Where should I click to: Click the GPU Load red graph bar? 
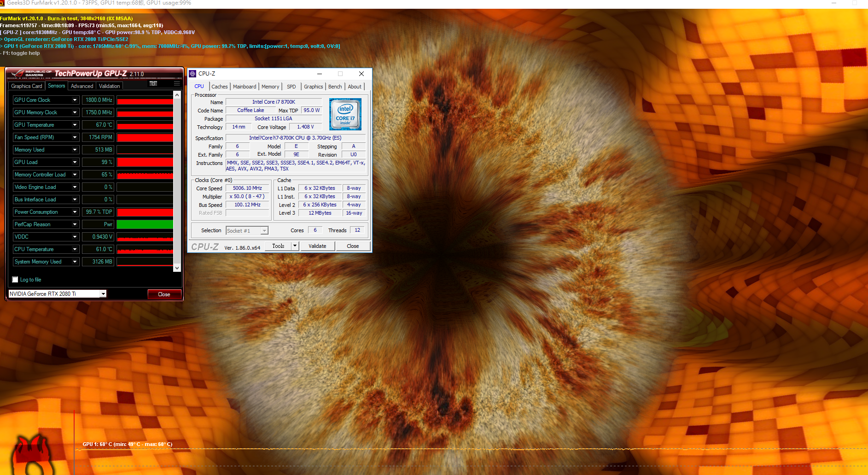pyautogui.click(x=145, y=162)
